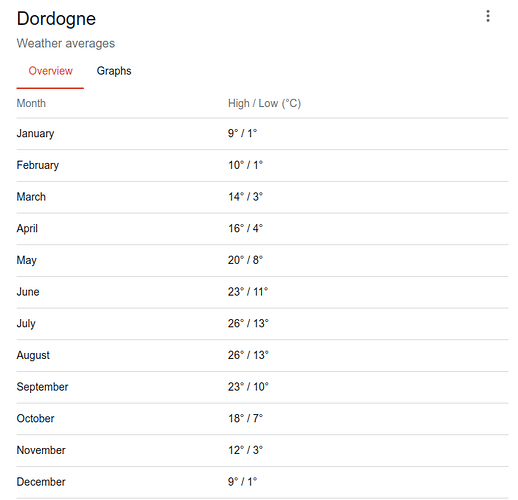This screenshot has width=518, height=500.
Task: Click April's 16° / 4° temperature value
Action: click(x=245, y=228)
